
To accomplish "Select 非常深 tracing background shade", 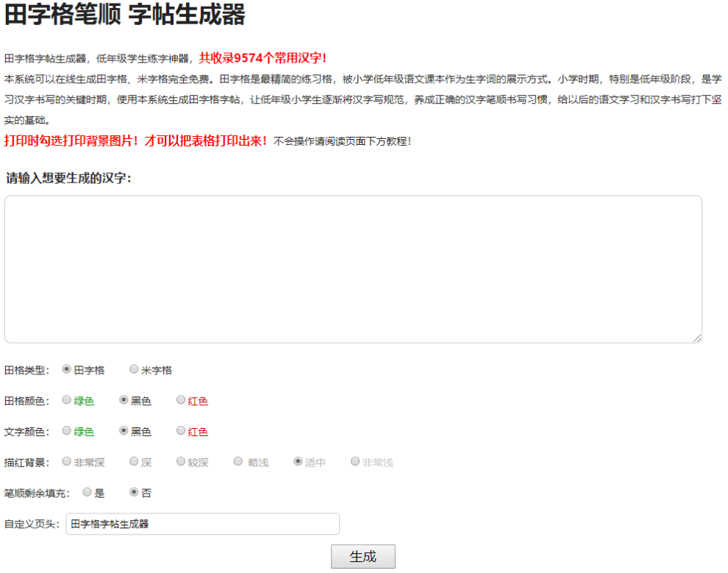I will [65, 461].
